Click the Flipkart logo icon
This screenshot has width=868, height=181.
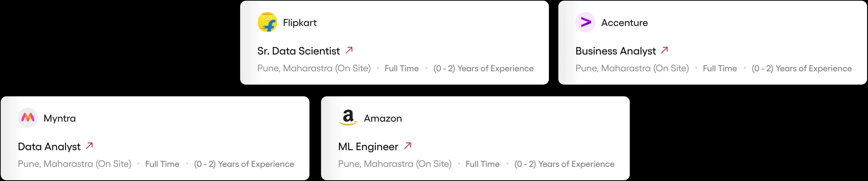[267, 22]
